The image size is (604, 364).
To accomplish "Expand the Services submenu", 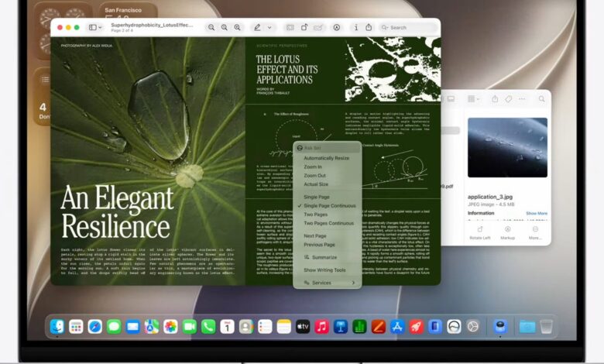I will [327, 283].
